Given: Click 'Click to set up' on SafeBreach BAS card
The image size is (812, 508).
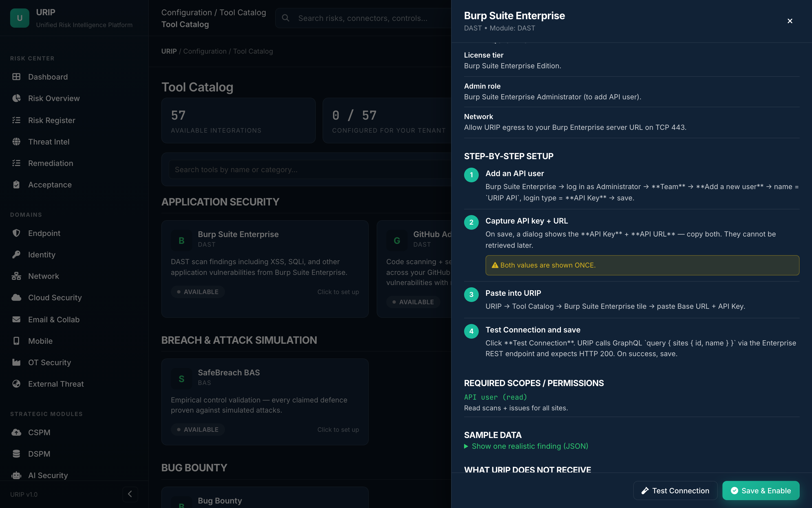Looking at the screenshot, I should (x=338, y=429).
